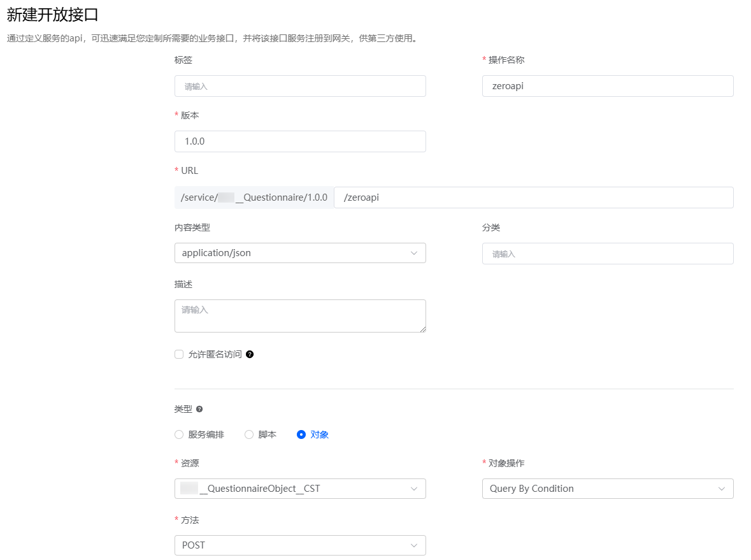This screenshot has height=560, width=751.
Task: Click the 对象操作 field label
Action: coord(506,463)
